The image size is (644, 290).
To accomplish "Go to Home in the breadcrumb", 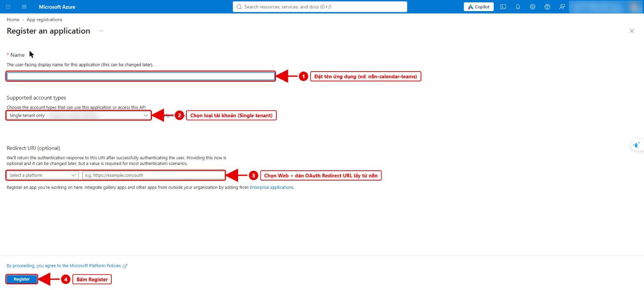I will (13, 20).
